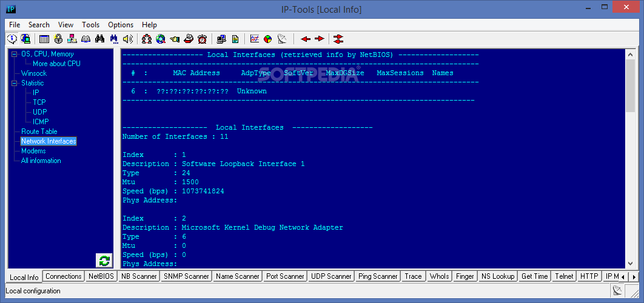Click the line-graph IP Monitor toolbar icon
The image size is (644, 303).
point(255,39)
